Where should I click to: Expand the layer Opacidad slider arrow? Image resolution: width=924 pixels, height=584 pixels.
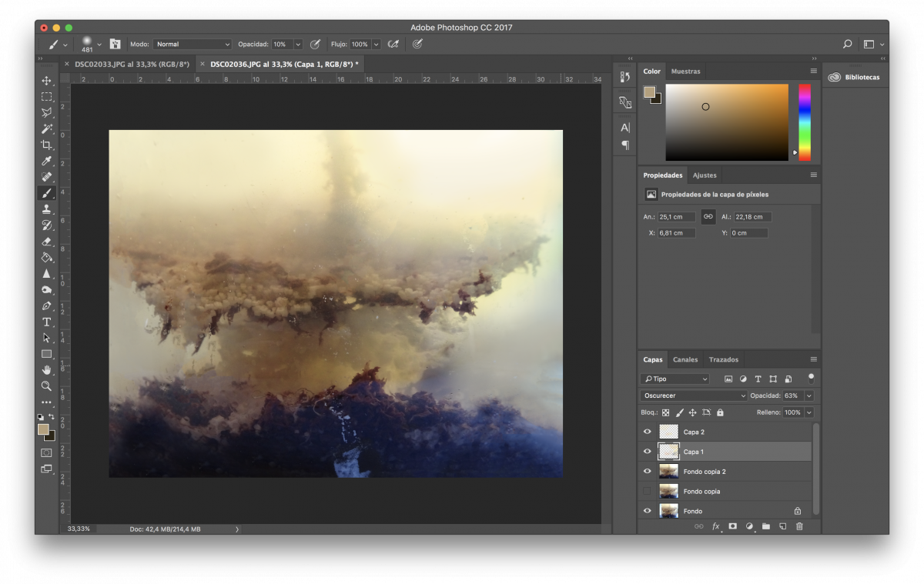pyautogui.click(x=808, y=395)
